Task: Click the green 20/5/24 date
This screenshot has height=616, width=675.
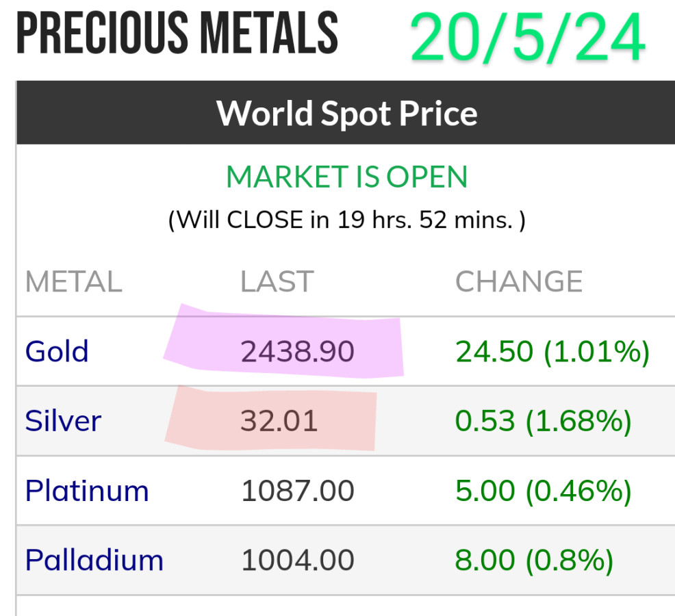Action: pos(528,38)
